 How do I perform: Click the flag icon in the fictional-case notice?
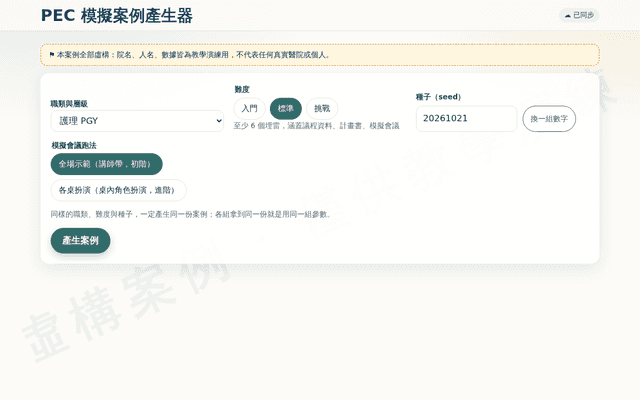coord(52,54)
